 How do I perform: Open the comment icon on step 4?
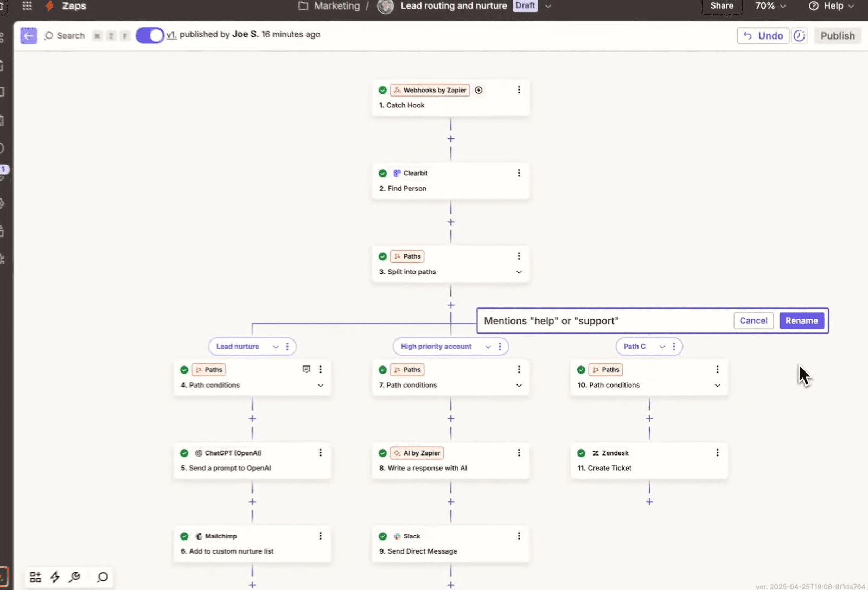pyautogui.click(x=306, y=369)
